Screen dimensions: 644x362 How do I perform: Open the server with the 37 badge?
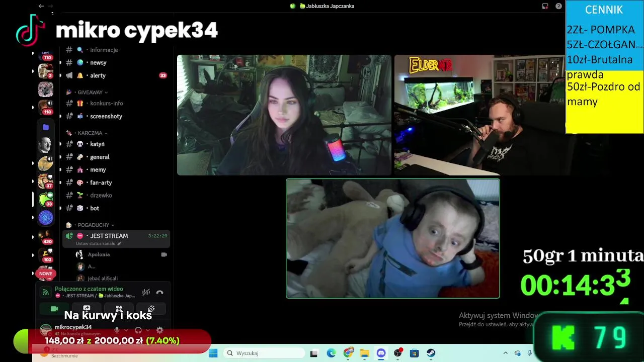46,181
